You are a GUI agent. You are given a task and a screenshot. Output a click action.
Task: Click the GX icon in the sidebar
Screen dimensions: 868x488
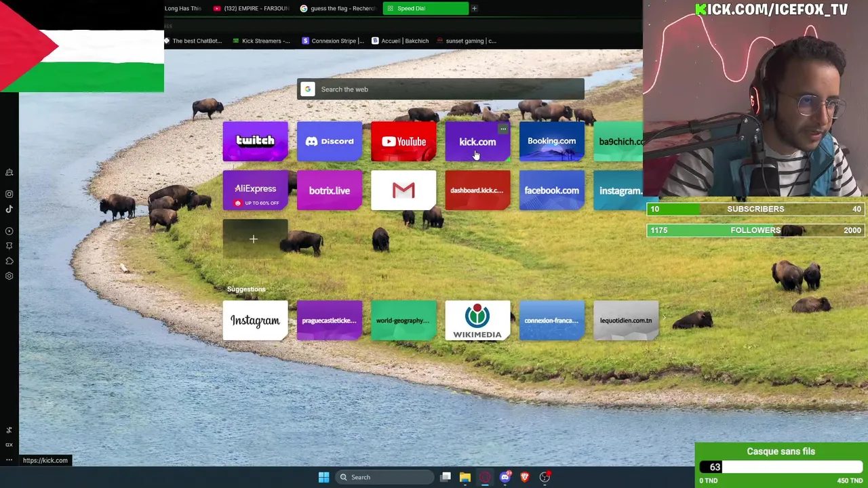pos(9,445)
